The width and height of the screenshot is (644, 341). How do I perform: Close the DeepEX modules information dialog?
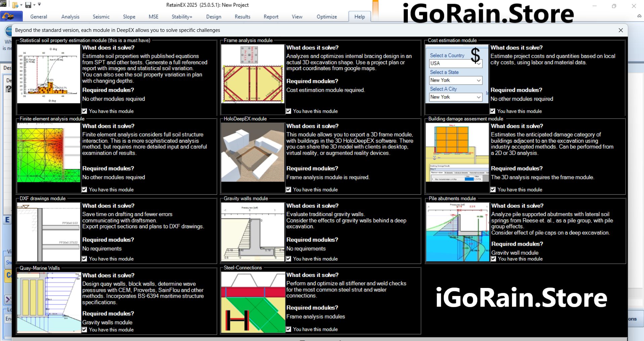click(620, 30)
